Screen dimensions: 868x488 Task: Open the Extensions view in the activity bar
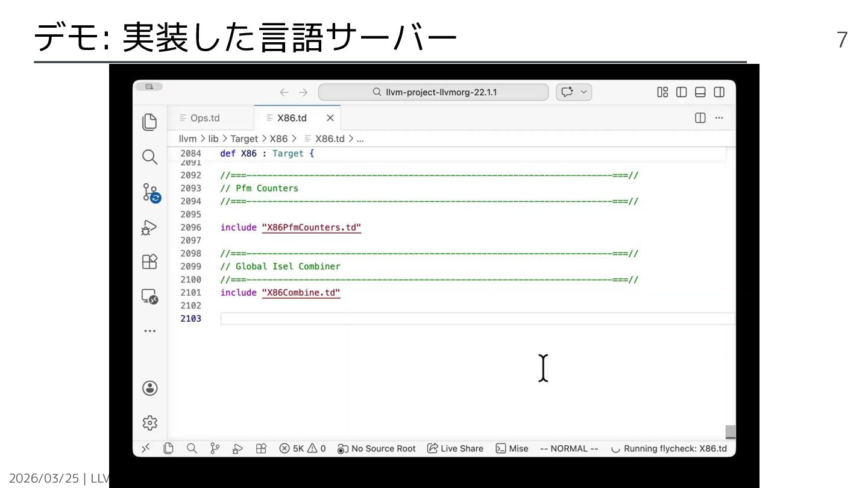[149, 262]
